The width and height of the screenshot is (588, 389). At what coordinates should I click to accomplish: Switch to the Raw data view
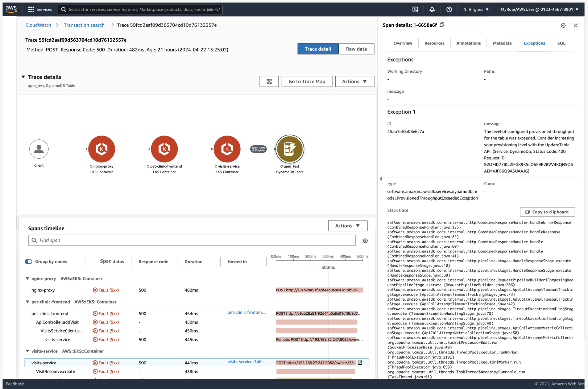[x=356, y=49]
